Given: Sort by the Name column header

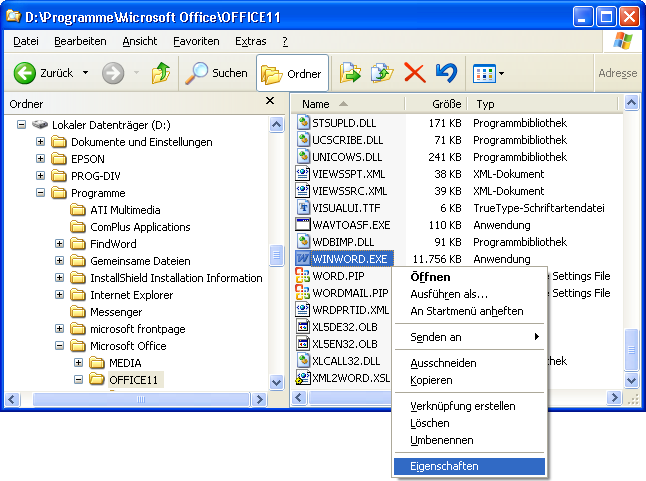Looking at the screenshot, I should tap(349, 104).
